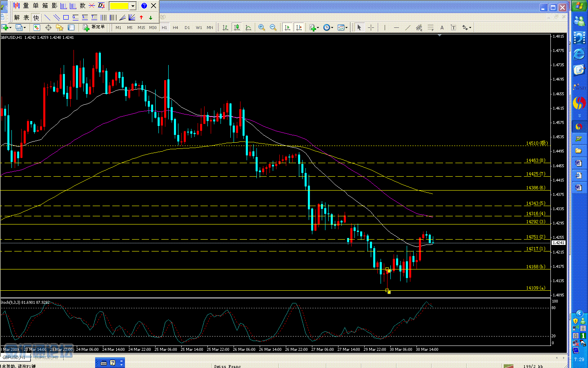588x368 pixels.
Task: Switch chart to M1 timeframe
Action: click(x=118, y=28)
